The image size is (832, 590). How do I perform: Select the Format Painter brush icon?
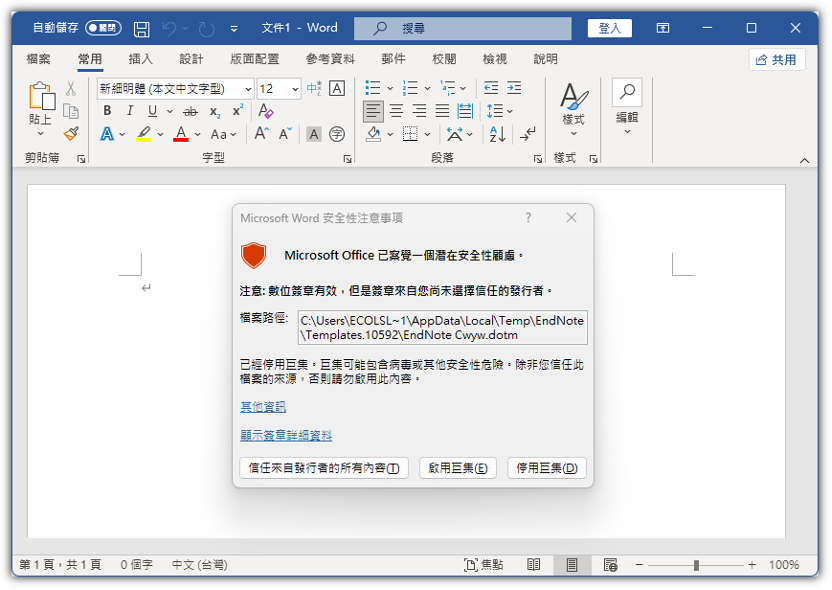tap(71, 134)
